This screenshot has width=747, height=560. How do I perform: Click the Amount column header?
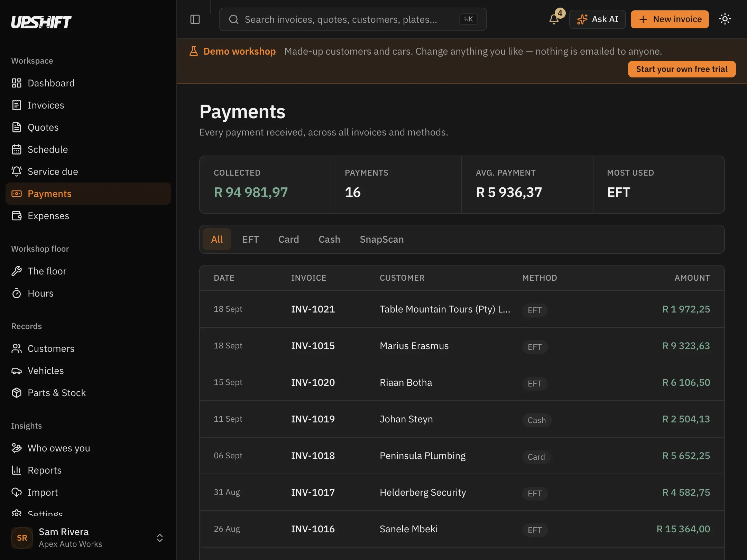click(x=692, y=278)
